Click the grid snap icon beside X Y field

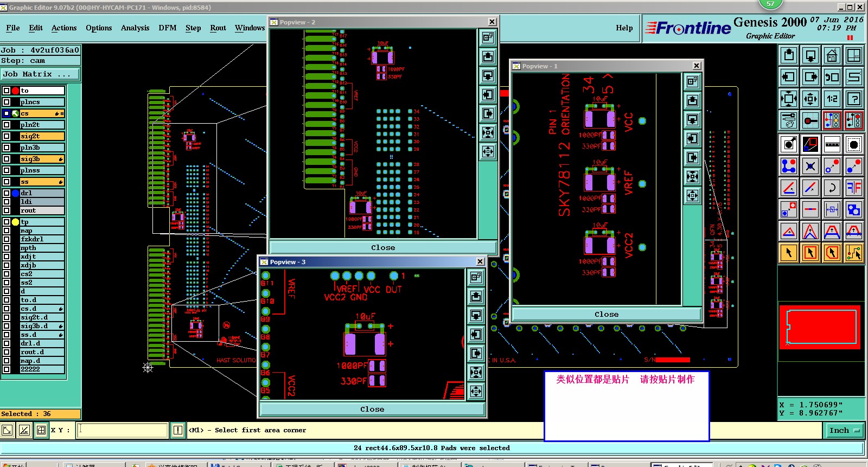coord(41,430)
